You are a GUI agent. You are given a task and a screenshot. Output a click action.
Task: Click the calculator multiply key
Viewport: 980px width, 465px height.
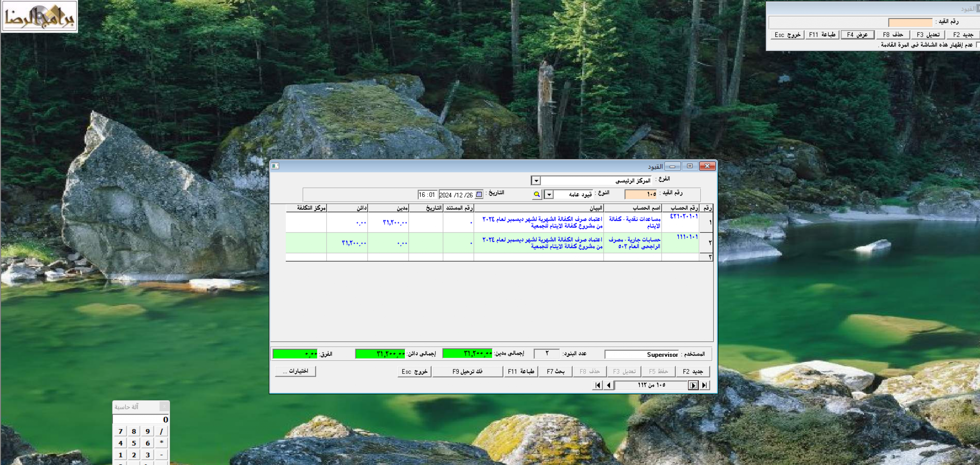(161, 443)
